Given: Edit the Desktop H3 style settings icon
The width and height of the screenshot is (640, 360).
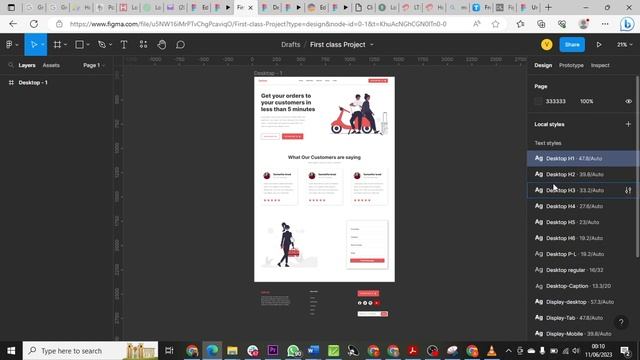Looking at the screenshot, I should point(628,190).
